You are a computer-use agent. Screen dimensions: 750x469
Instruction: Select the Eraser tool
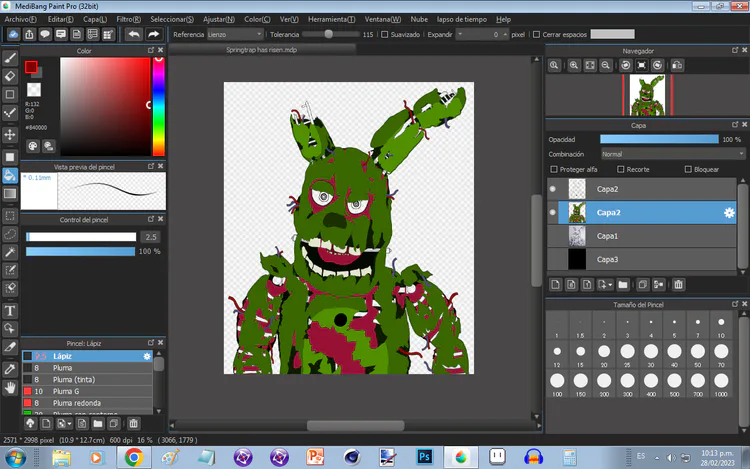(10, 76)
